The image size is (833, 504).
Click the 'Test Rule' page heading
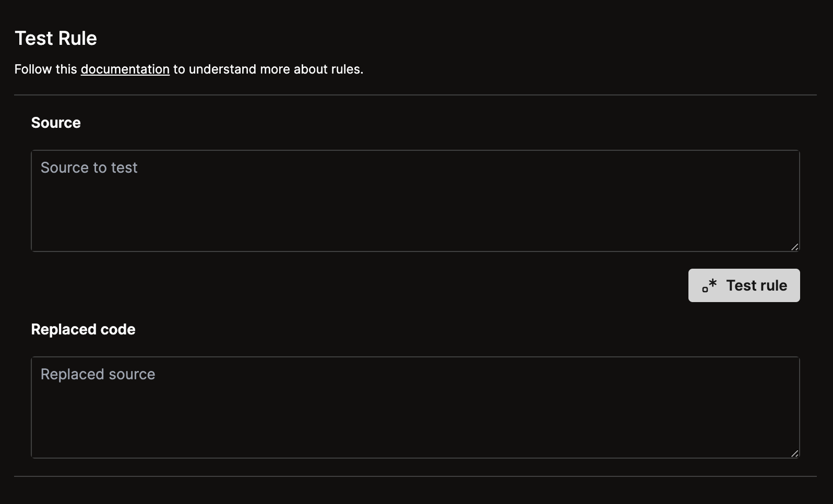(55, 38)
